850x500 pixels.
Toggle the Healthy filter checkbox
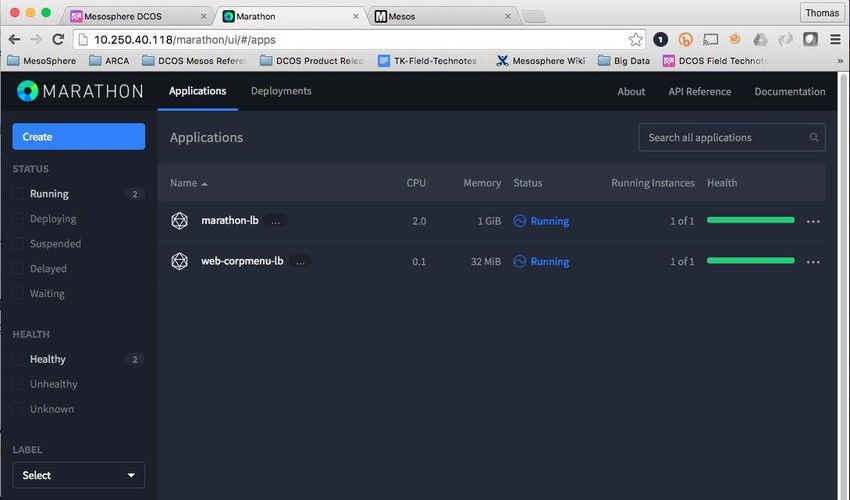coord(17,359)
